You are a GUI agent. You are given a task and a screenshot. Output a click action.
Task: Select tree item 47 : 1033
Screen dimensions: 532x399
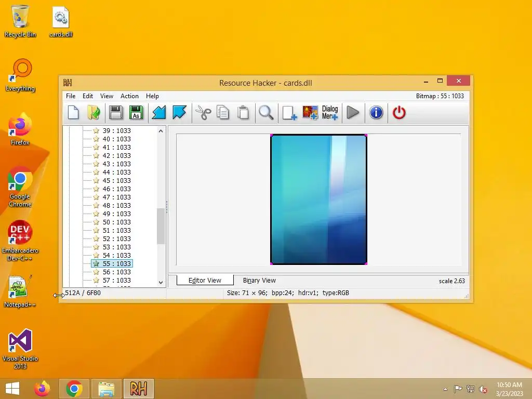click(117, 197)
